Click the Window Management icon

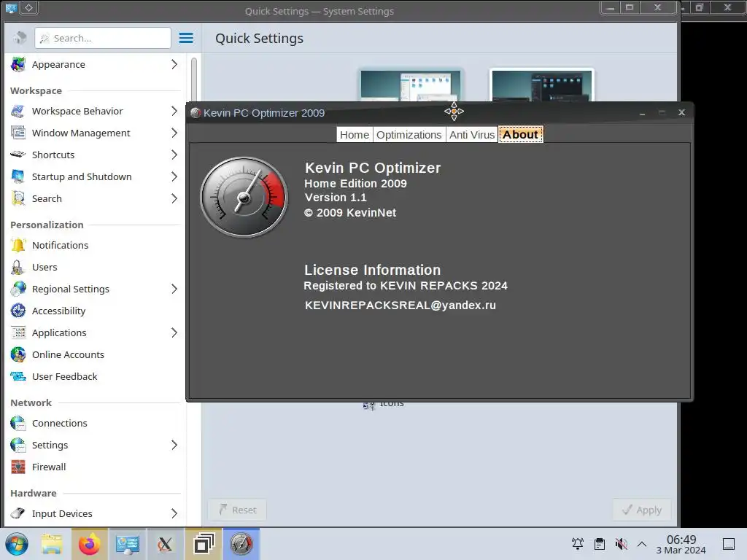pos(18,133)
